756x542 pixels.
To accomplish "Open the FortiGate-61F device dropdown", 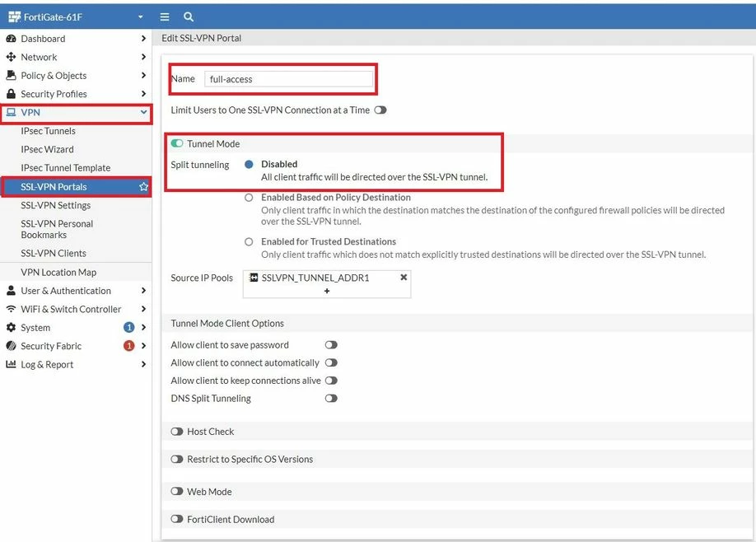I will pos(140,16).
